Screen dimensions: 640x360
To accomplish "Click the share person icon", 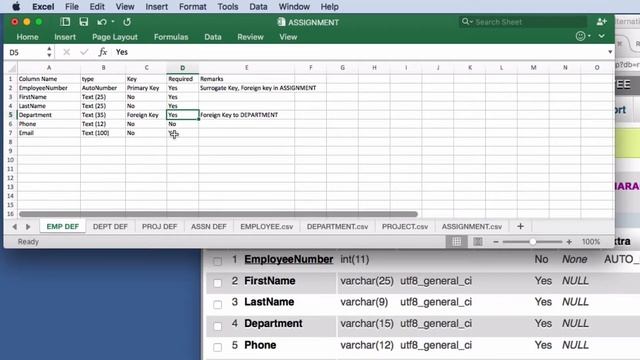I will pyautogui.click(x=601, y=22).
